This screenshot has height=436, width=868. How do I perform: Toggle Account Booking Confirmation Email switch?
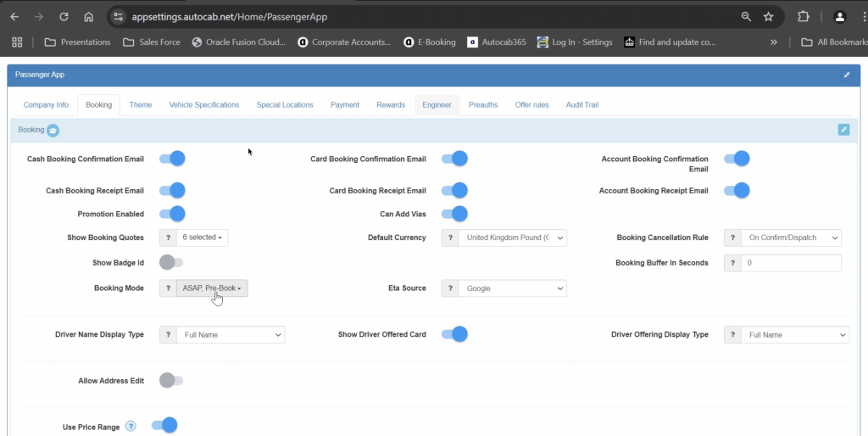(737, 159)
